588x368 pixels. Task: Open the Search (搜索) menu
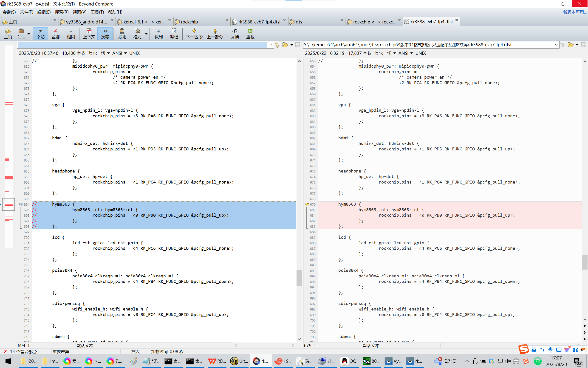point(62,12)
